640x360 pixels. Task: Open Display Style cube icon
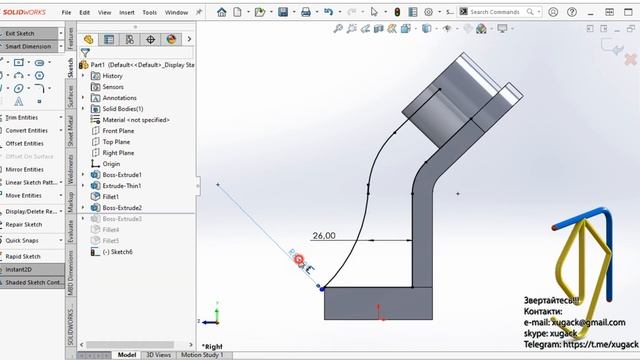click(x=427, y=29)
